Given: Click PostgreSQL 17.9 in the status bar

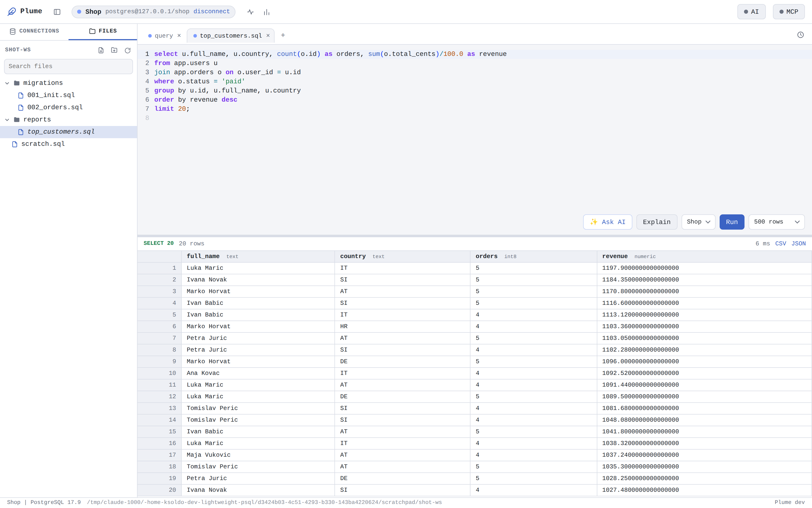Looking at the screenshot, I should (x=55, y=502).
